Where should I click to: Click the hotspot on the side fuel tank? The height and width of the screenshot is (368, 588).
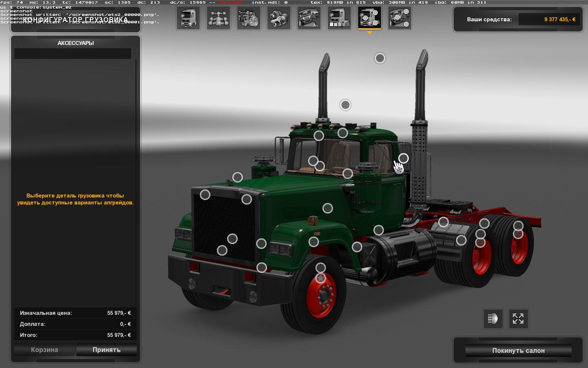point(379,230)
